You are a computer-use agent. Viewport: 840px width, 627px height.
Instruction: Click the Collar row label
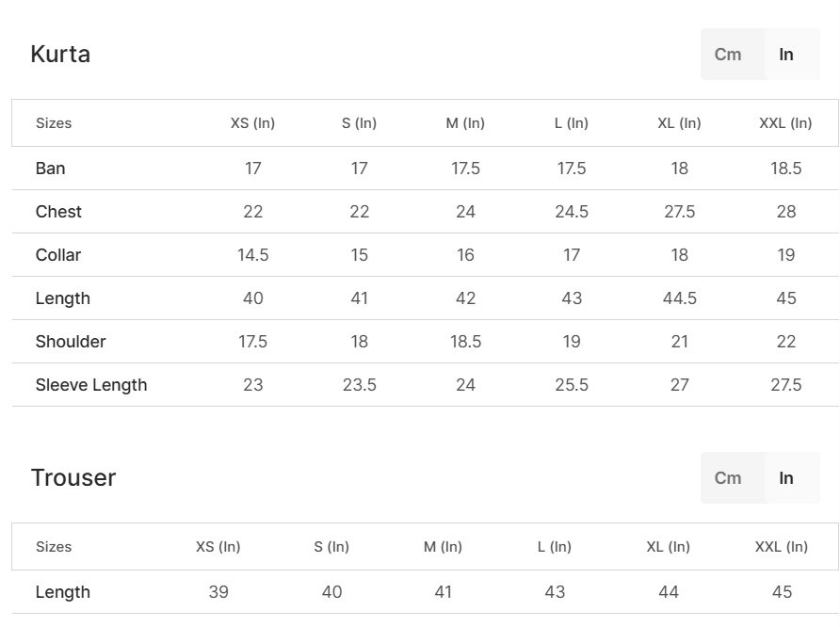(x=58, y=255)
